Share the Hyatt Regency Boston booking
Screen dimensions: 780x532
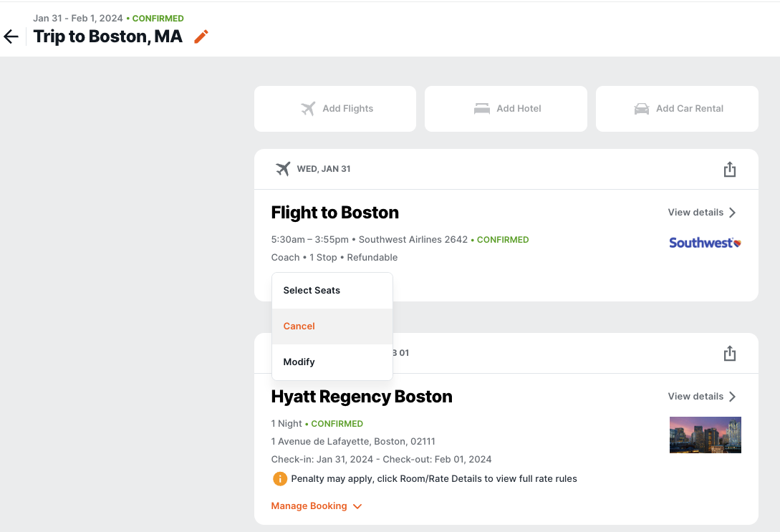click(729, 353)
